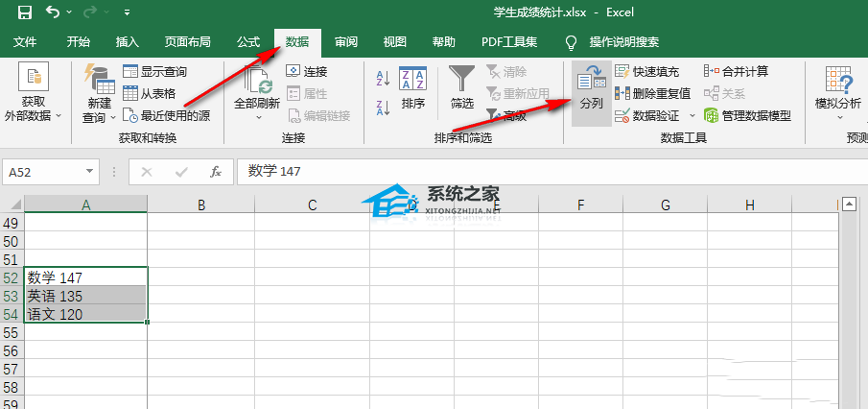
Task: Open the 帮助 tab
Action: tap(443, 42)
